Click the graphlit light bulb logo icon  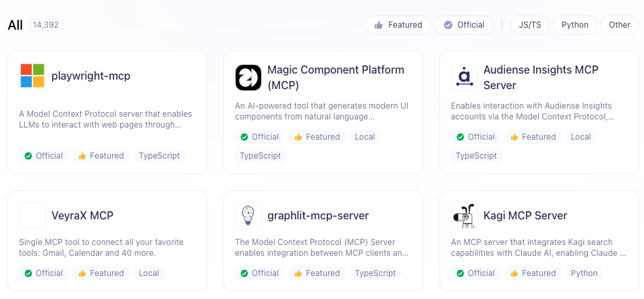pos(248,215)
